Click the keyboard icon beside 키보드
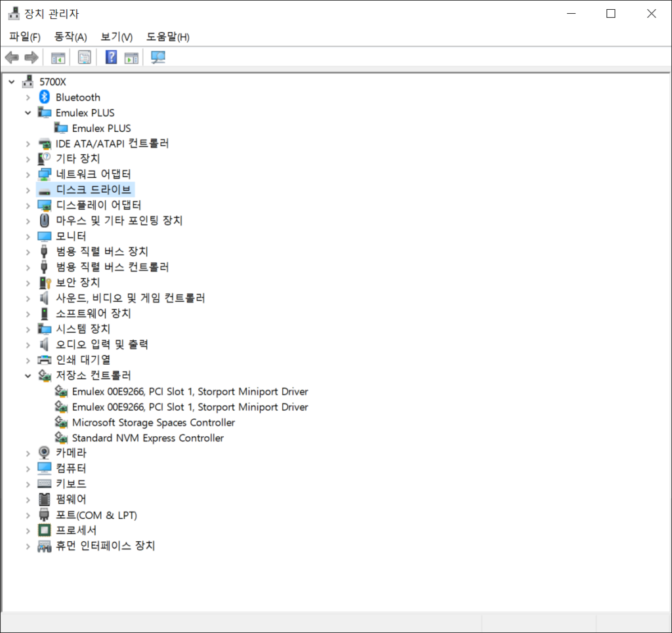Image resolution: width=672 pixels, height=633 pixels. (x=45, y=483)
